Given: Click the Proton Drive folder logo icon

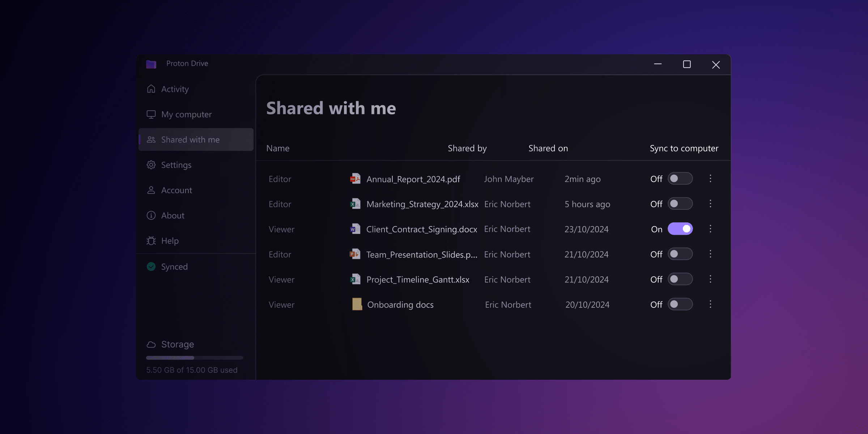Looking at the screenshot, I should point(151,64).
